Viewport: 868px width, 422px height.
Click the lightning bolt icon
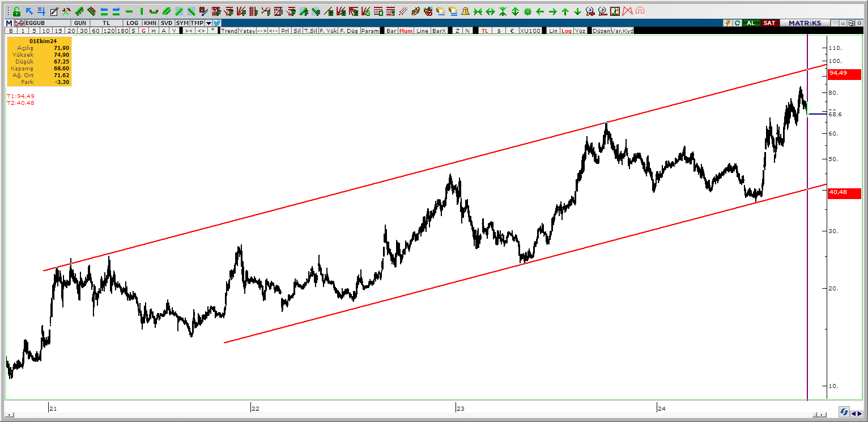[727, 23]
